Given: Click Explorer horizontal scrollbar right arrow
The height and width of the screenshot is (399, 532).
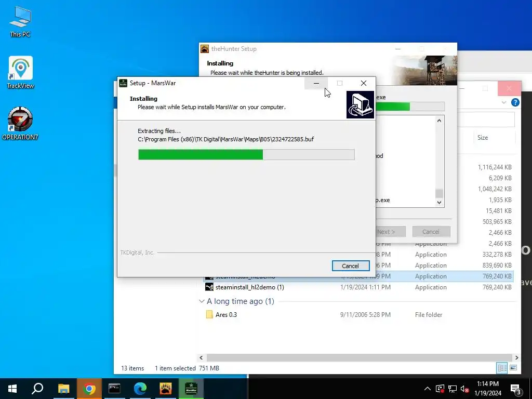Looking at the screenshot, I should pyautogui.click(x=516, y=357).
